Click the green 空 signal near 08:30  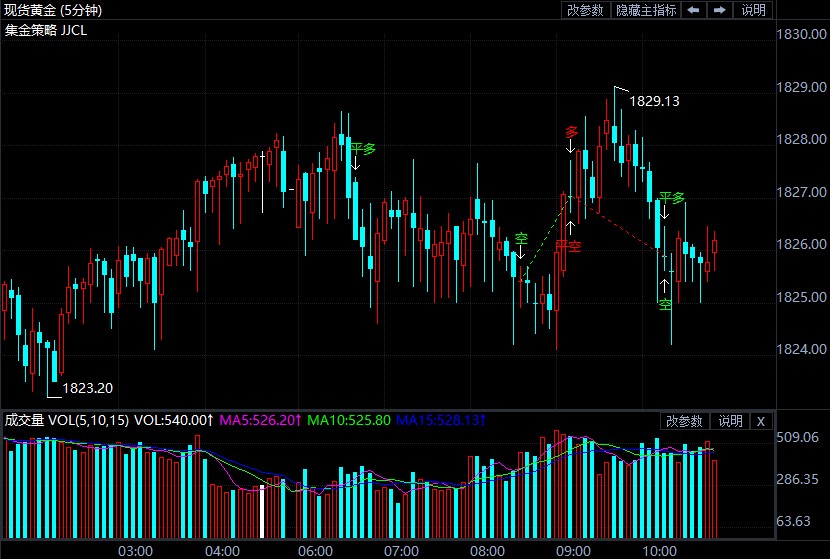(521, 239)
